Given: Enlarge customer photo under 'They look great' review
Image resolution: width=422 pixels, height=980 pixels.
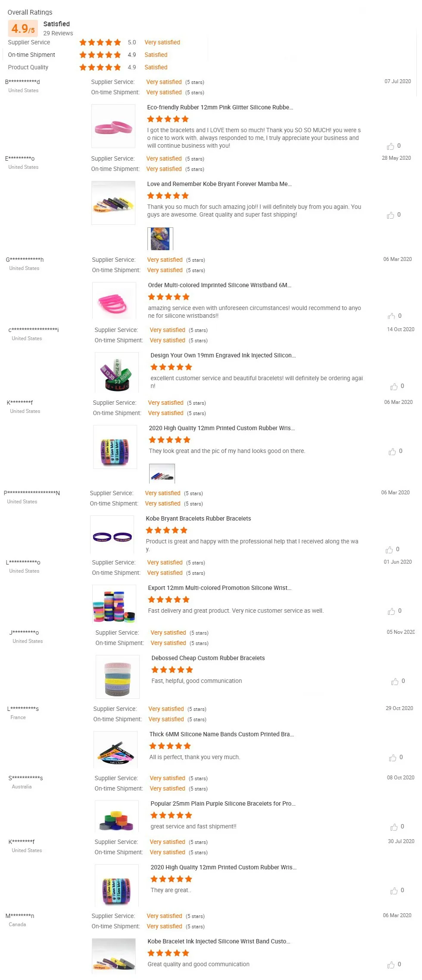Looking at the screenshot, I should pyautogui.click(x=162, y=474).
